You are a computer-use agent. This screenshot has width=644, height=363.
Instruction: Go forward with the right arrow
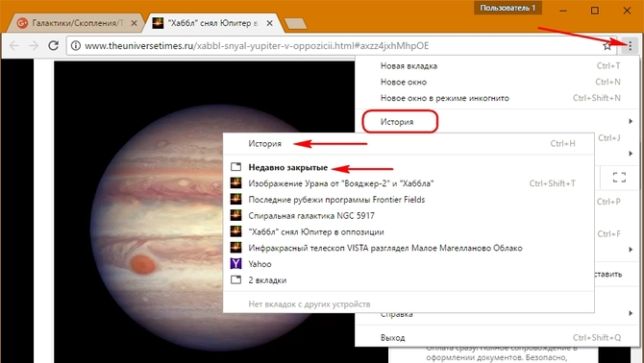coord(34,45)
